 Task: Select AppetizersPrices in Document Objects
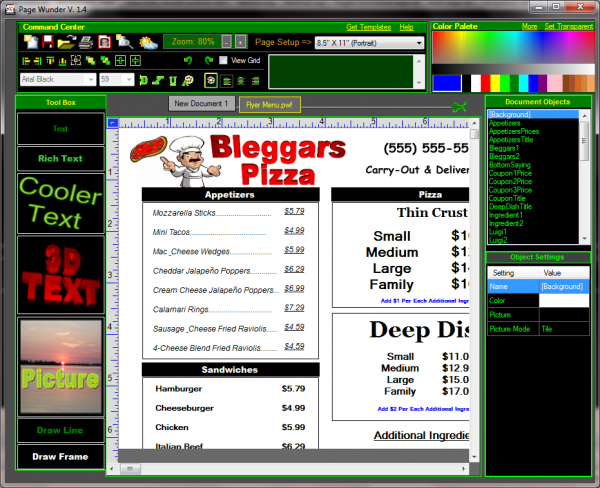[x=514, y=131]
